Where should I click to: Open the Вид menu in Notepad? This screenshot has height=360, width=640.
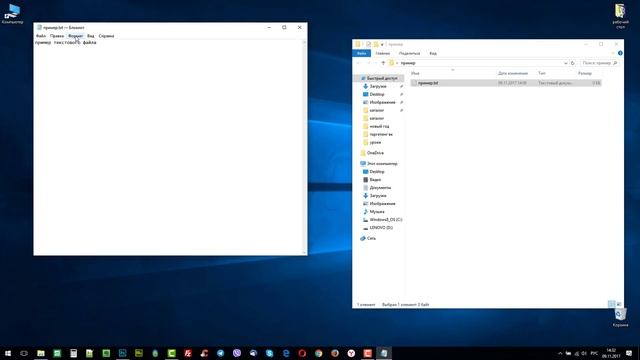pos(91,36)
